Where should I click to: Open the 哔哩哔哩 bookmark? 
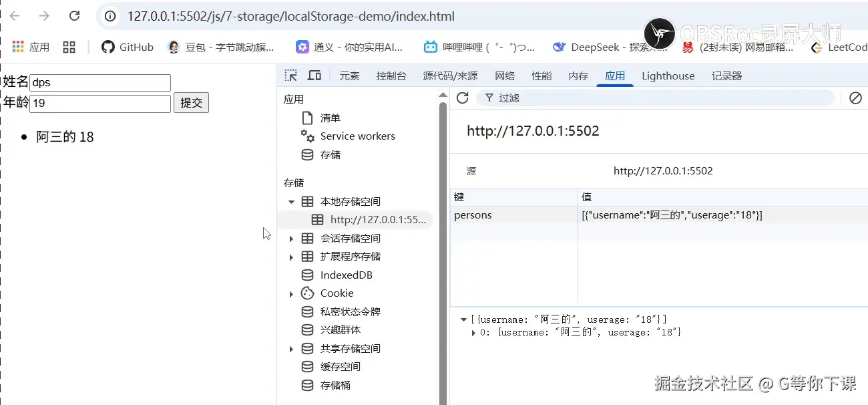click(479, 47)
